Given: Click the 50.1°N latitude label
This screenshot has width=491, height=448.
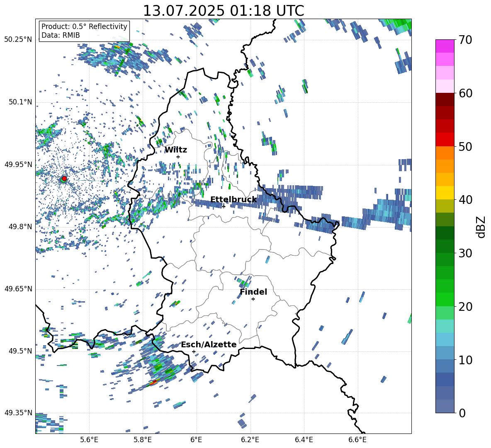Looking at the screenshot, I should (20, 102).
